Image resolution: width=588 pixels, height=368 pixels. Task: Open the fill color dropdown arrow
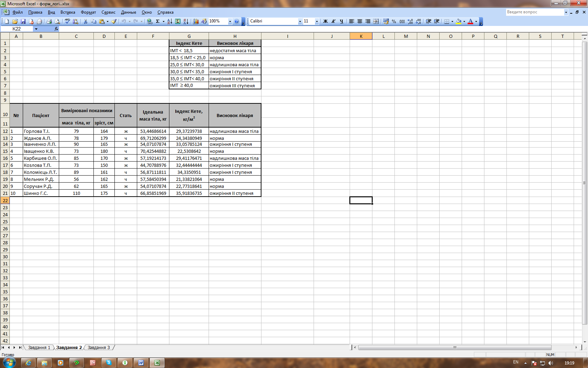[464, 21]
